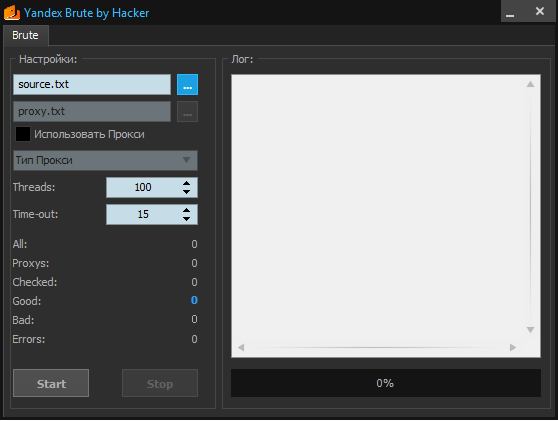This screenshot has height=421, width=558.
Task: Enable the Использовать Прокси checkbox
Action: (23, 134)
